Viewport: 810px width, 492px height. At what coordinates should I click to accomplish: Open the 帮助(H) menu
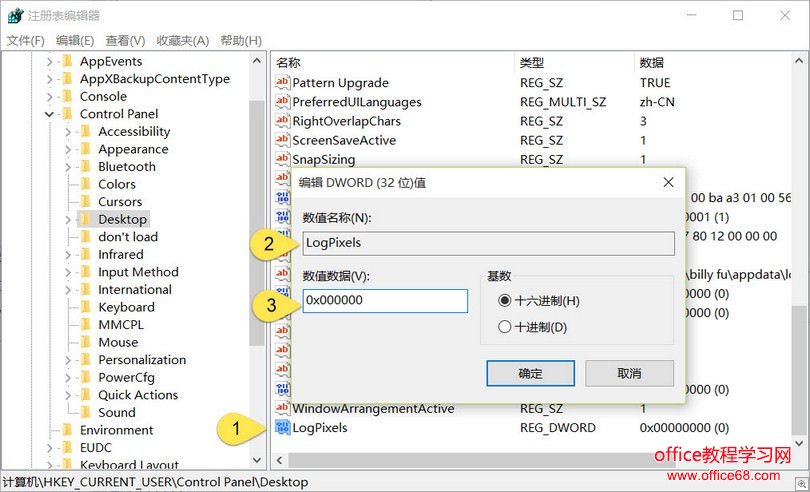(x=241, y=40)
